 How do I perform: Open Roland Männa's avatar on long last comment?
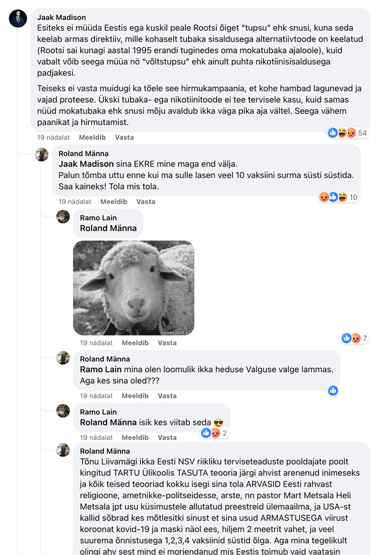[63, 450]
